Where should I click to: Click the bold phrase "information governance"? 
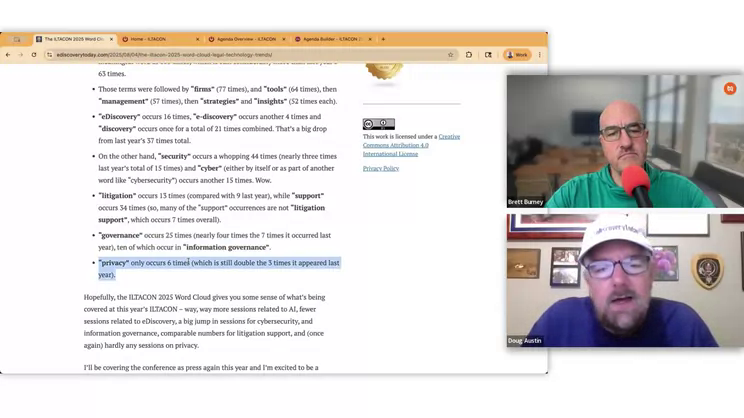(226, 247)
